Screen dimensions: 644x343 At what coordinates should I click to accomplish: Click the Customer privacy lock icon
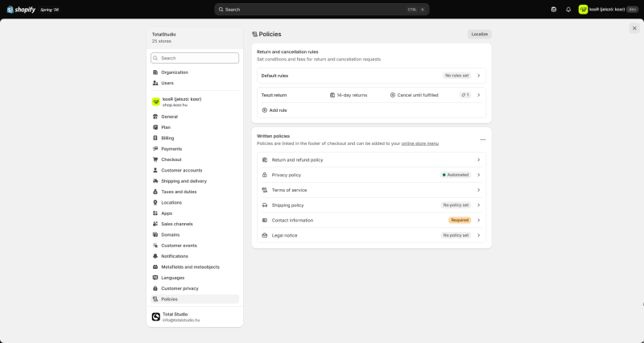pos(155,288)
